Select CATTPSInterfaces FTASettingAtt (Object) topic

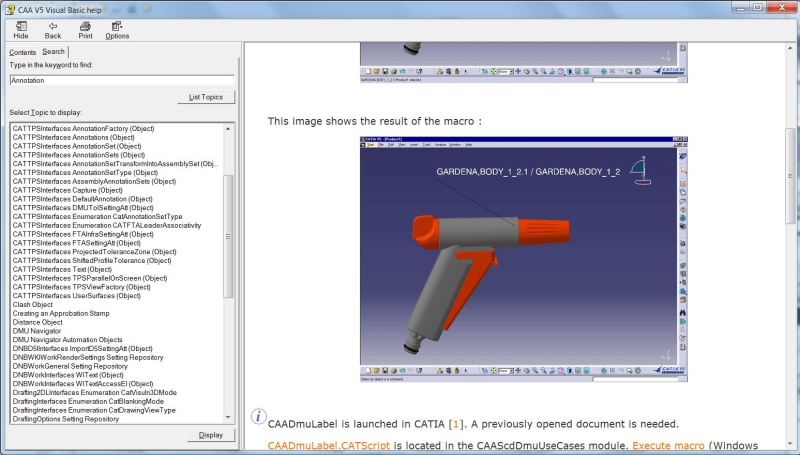point(77,243)
